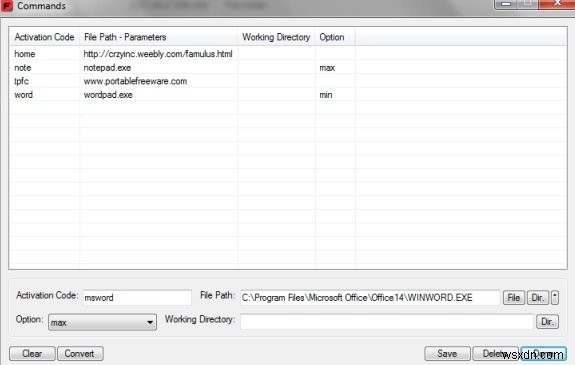Click the notepad.exe file path cell
Image resolution: width=575 pixels, height=365 pixels.
[107, 67]
